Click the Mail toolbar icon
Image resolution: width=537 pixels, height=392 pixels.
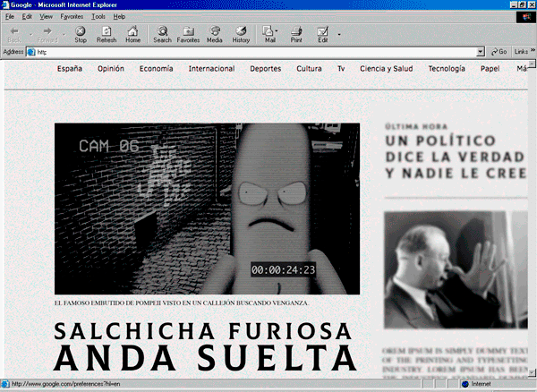click(x=268, y=31)
